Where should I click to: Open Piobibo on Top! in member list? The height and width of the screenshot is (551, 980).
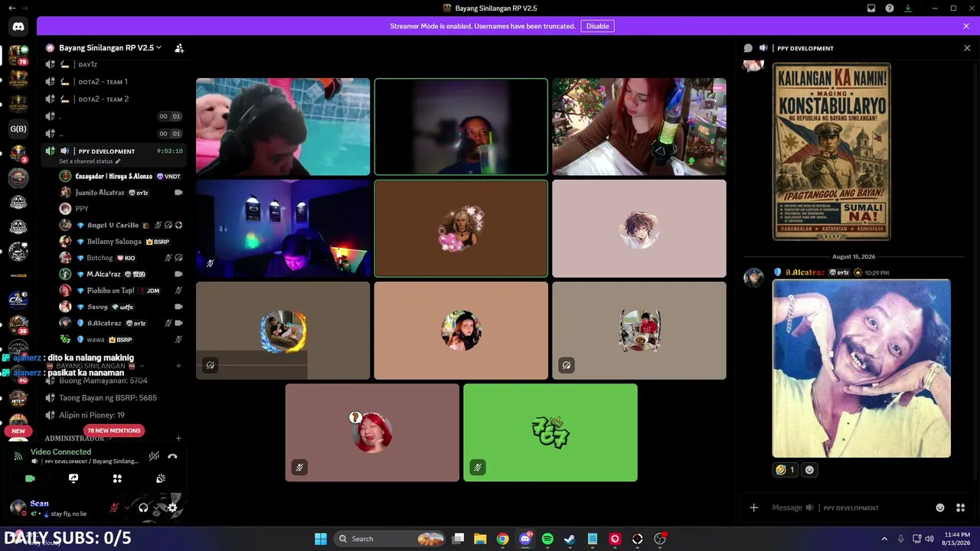[122, 290]
